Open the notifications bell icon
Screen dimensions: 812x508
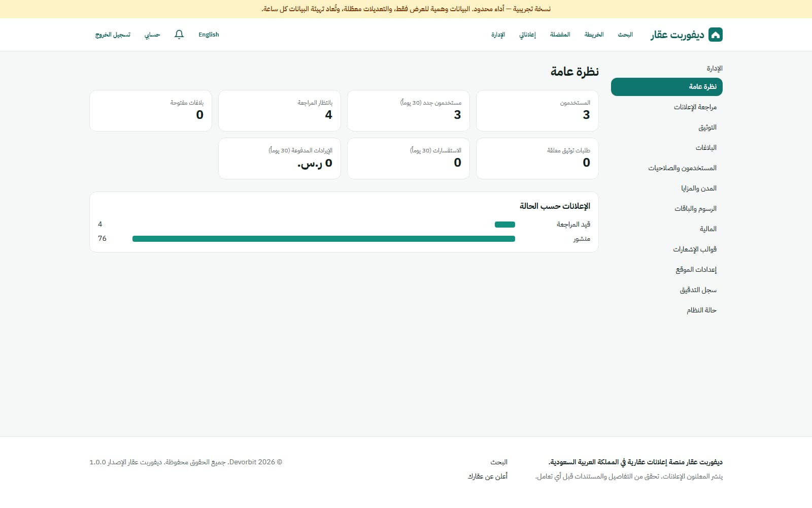pyautogui.click(x=179, y=35)
